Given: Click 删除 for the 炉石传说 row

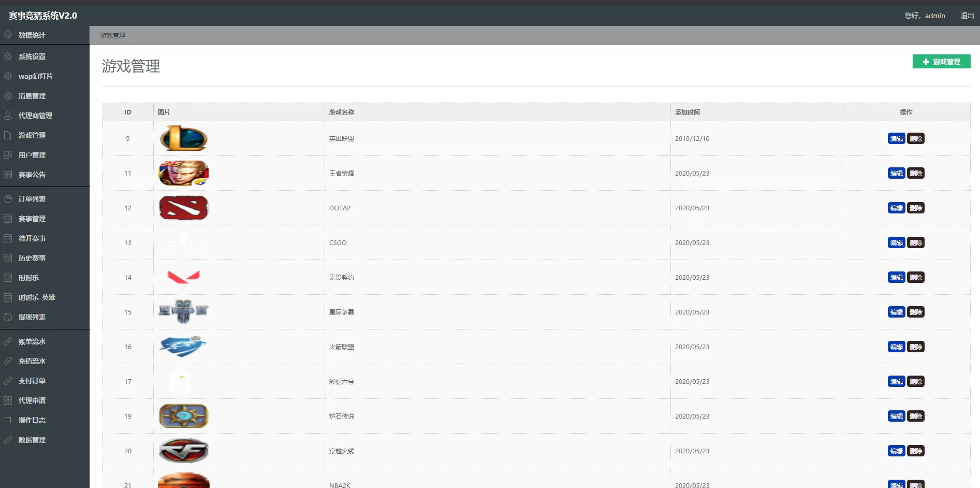Looking at the screenshot, I should [x=916, y=417].
